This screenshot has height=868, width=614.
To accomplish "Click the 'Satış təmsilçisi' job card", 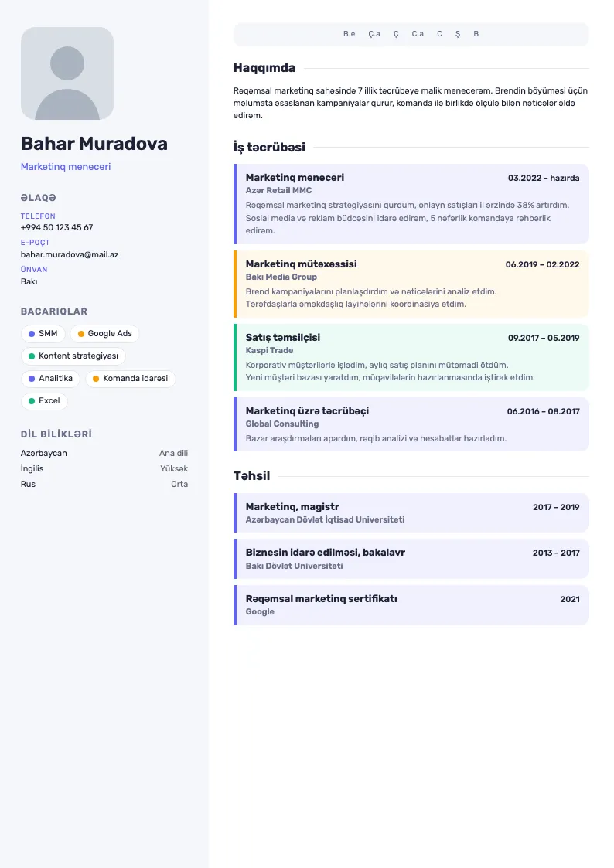I will 411,358.
